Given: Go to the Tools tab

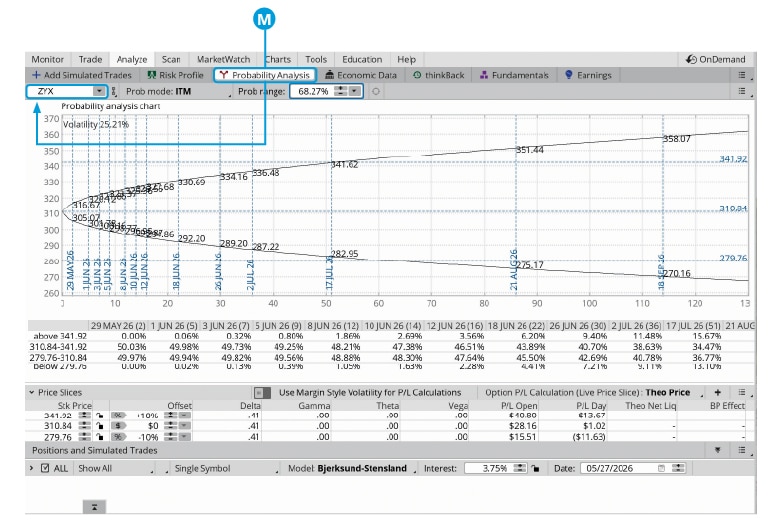Looking at the screenshot, I should point(316,59).
